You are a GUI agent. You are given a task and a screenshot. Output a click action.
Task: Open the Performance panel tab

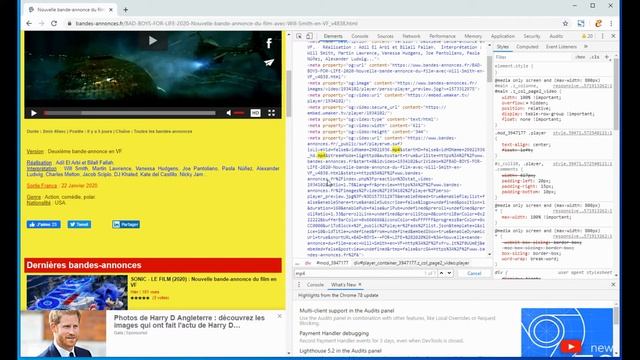[442, 36]
